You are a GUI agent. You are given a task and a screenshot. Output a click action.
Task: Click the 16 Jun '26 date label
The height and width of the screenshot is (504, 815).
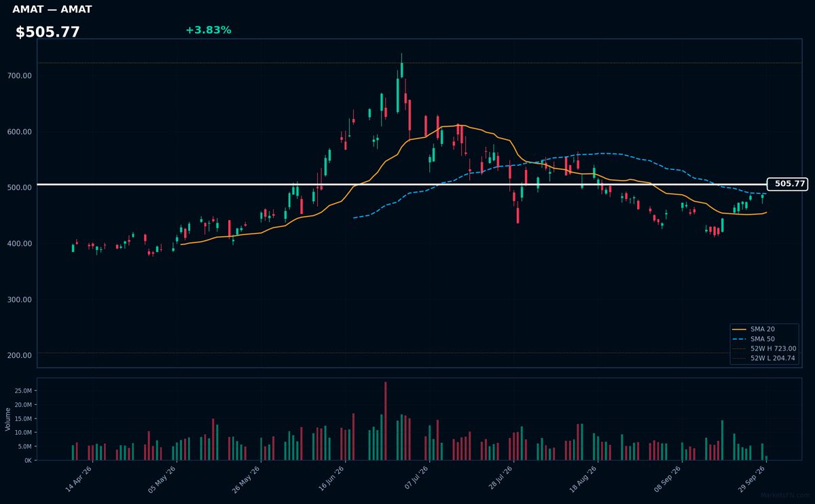pos(331,480)
